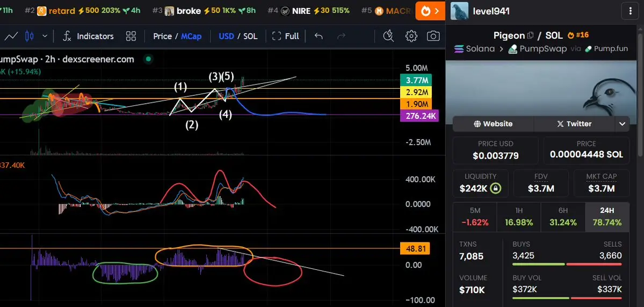Open the layout grid icon

(131, 36)
